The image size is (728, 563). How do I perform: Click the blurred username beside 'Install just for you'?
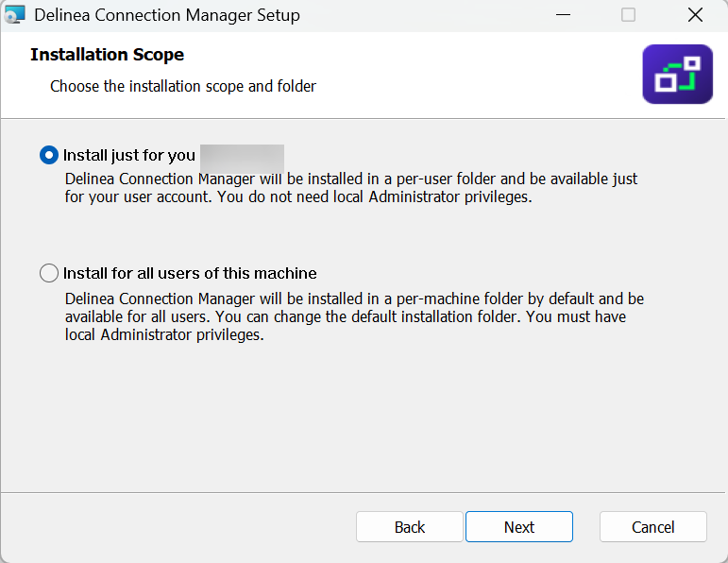coord(242,155)
